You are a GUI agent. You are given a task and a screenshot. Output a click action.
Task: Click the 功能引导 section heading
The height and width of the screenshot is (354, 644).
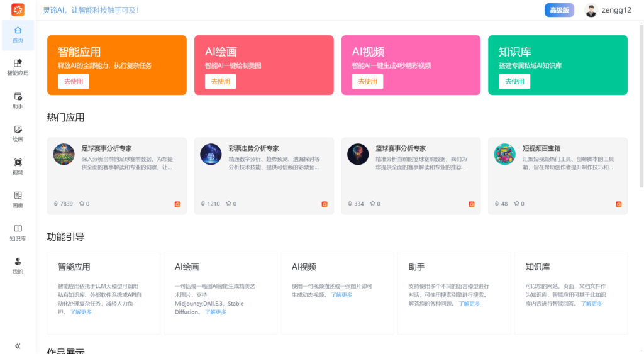(x=65, y=237)
